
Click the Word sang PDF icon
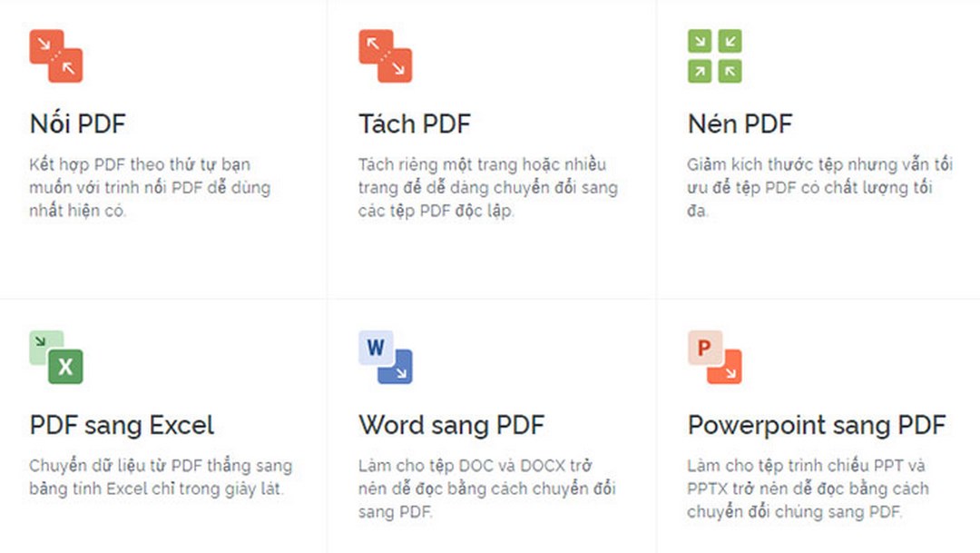(385, 357)
